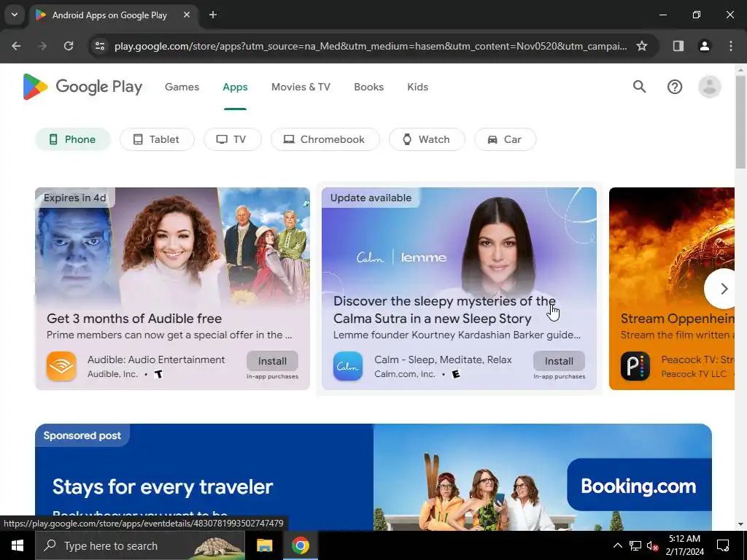Click the page vertical scrollbar thumb

[x=740, y=122]
